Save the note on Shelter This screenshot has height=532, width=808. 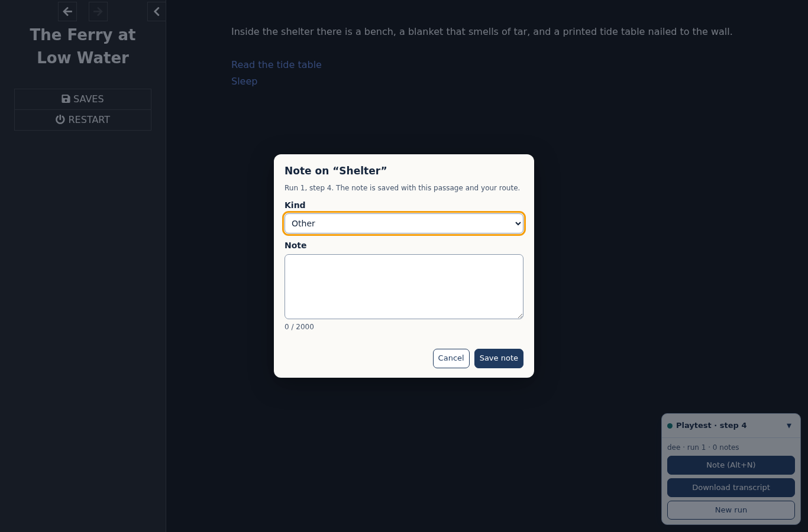point(499,358)
